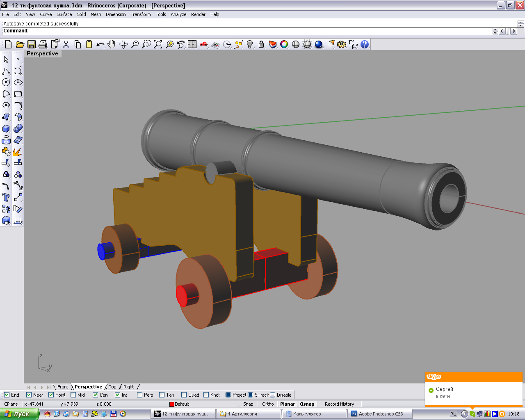Open the Analyze menu
The width and height of the screenshot is (525, 420).
178,14
